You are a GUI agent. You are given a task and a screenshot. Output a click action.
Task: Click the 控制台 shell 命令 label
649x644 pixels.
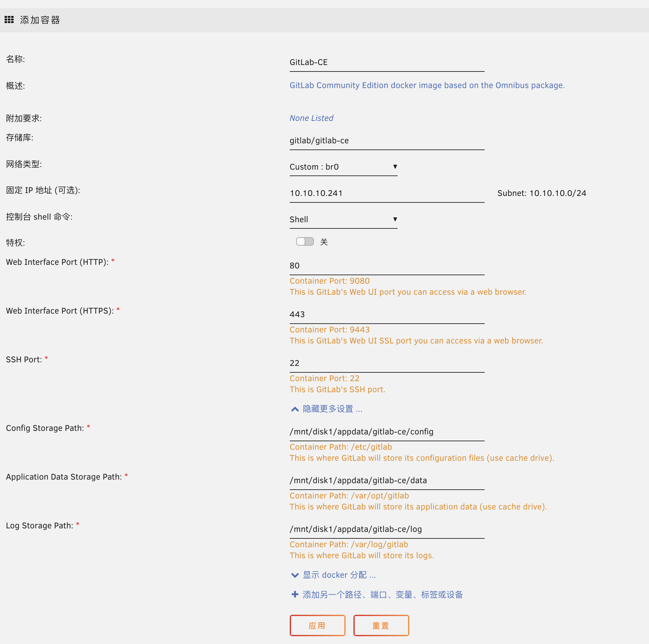pyautogui.click(x=39, y=217)
